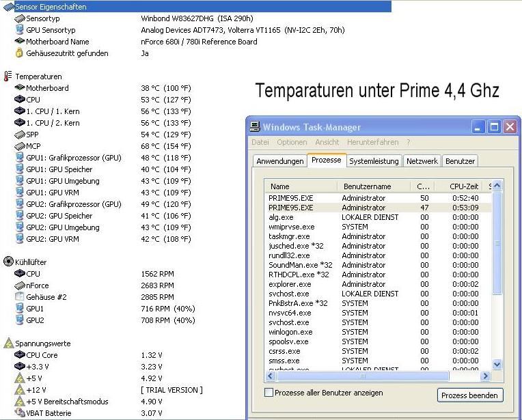
Task: Select the RTHDCPL.exe *32 process
Action: coord(378,275)
